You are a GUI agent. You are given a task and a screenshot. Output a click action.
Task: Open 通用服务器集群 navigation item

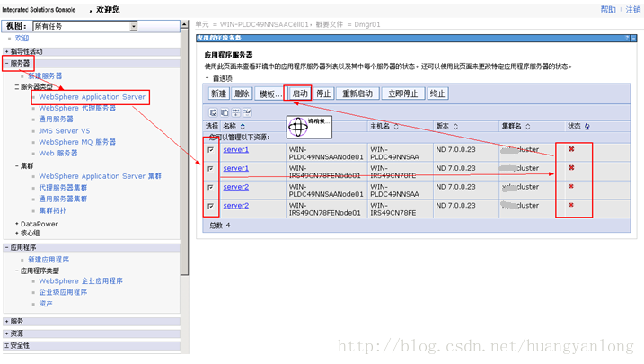[x=63, y=199]
